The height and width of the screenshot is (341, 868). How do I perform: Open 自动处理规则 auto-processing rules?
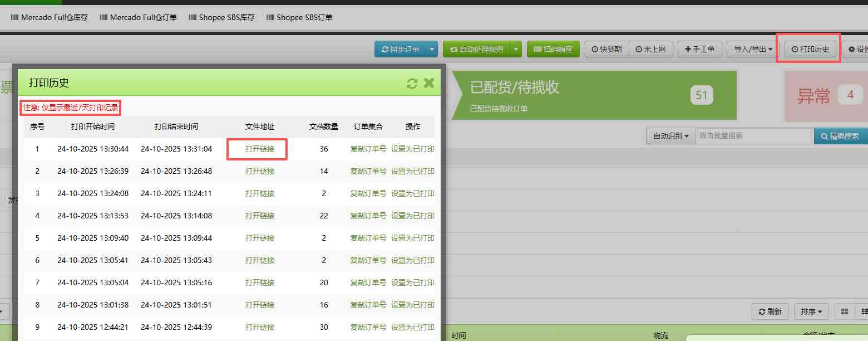pyautogui.click(x=479, y=49)
